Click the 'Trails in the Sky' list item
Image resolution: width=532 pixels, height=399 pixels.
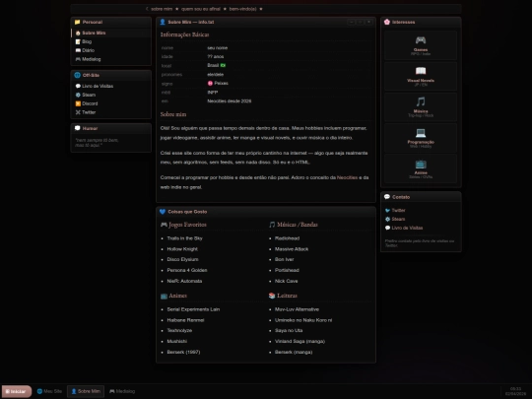tap(184, 238)
